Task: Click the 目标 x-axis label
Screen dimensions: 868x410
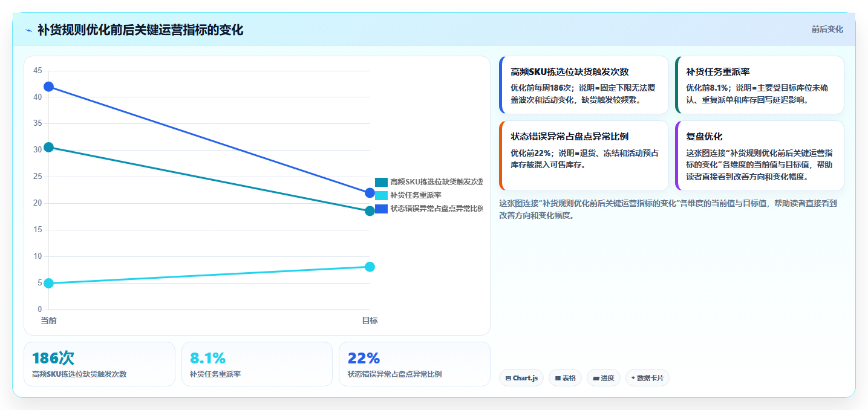Action: (x=370, y=321)
